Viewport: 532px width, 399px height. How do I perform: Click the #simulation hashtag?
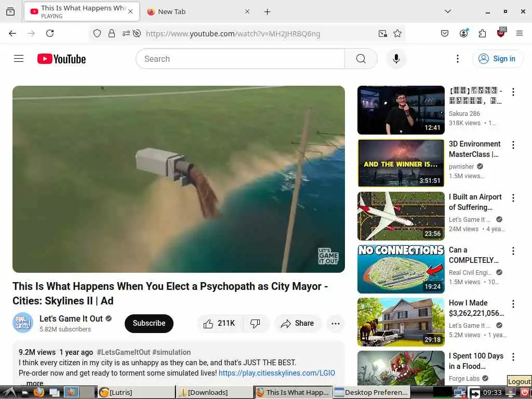171,352
